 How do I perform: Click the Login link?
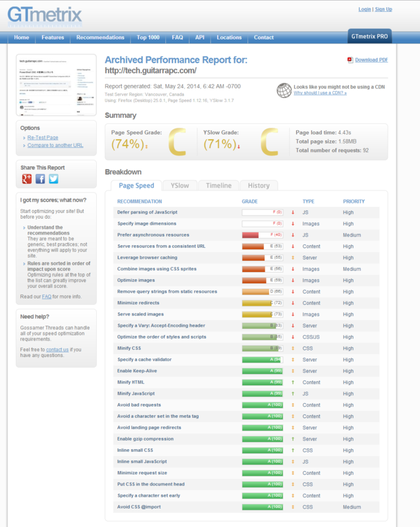click(365, 9)
